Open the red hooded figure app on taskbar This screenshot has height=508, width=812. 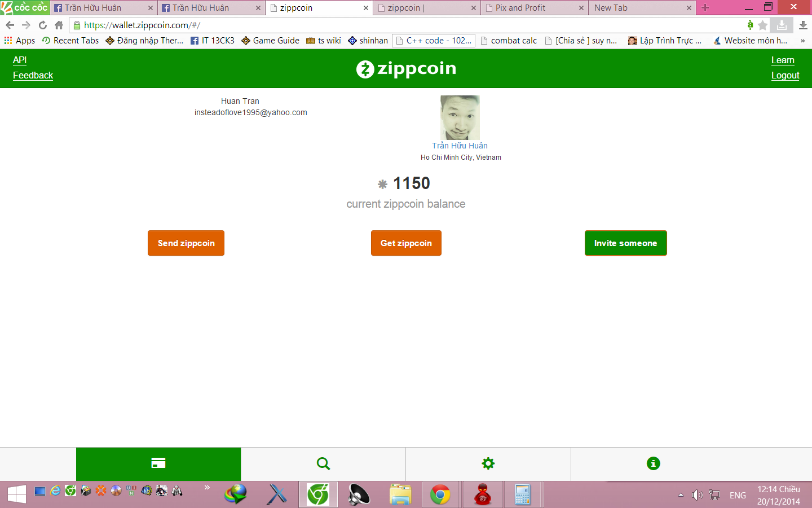click(x=483, y=494)
